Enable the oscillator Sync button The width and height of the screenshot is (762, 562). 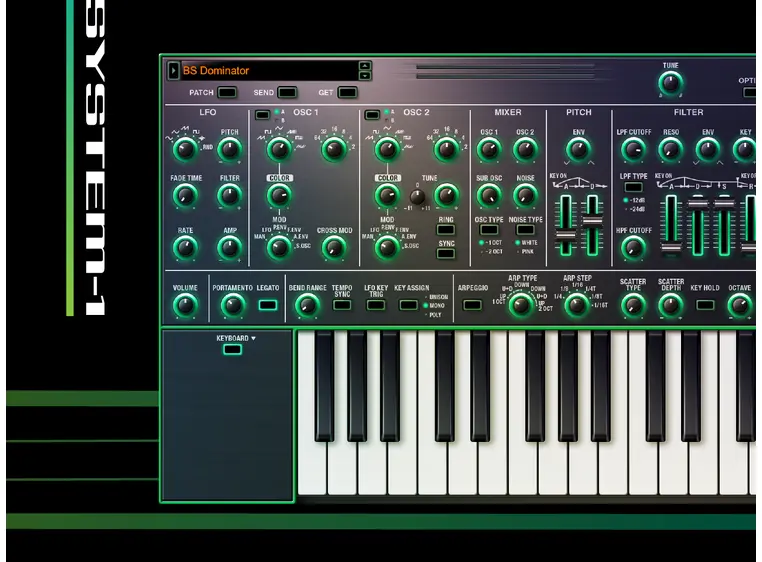[x=446, y=253]
